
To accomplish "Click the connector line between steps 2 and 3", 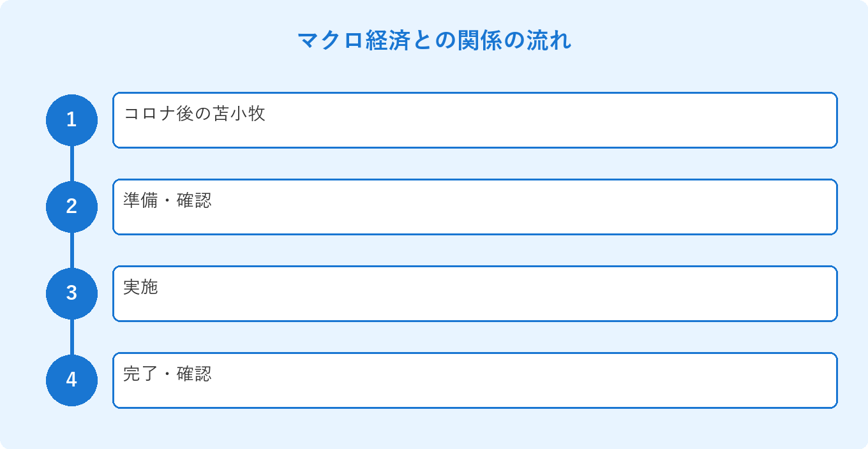I will coord(71,250).
